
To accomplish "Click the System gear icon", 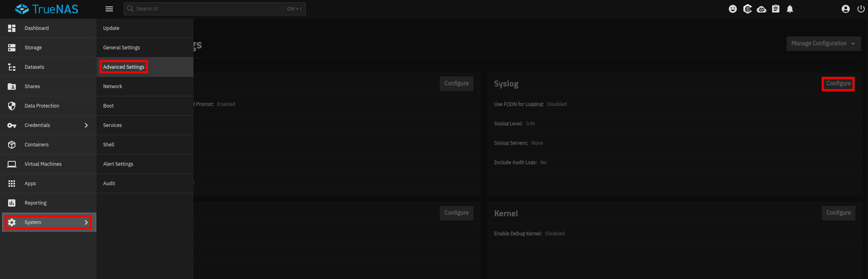I will pos(12,222).
